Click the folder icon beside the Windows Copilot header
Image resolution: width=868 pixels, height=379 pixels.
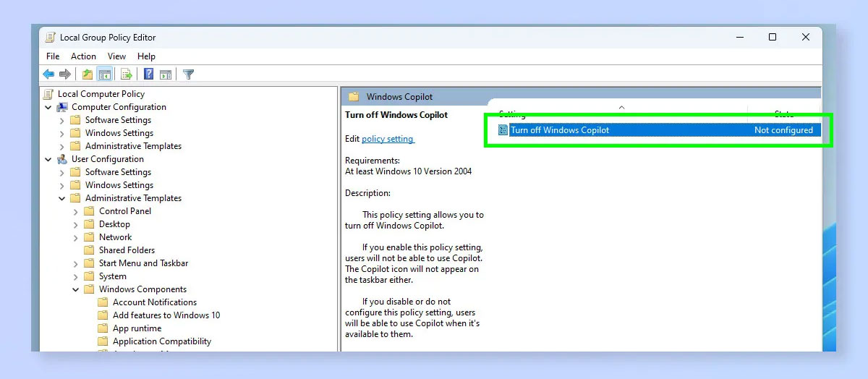pos(354,97)
